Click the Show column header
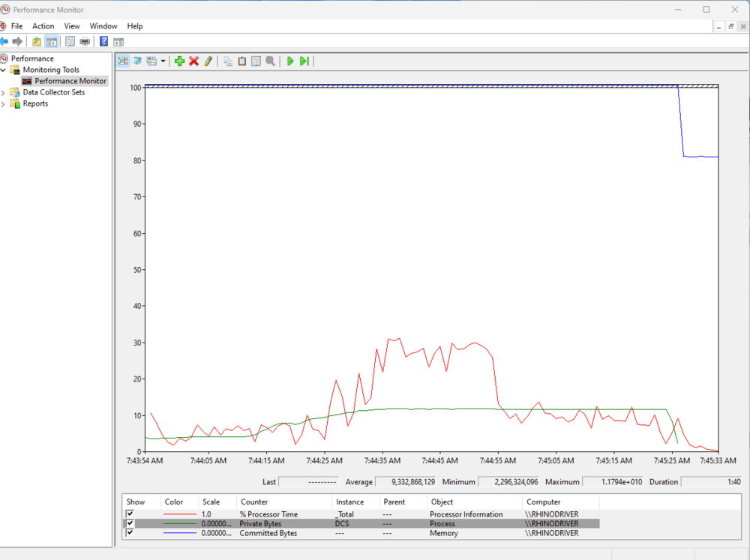Screen dimensions: 750x560 click(x=141, y=502)
